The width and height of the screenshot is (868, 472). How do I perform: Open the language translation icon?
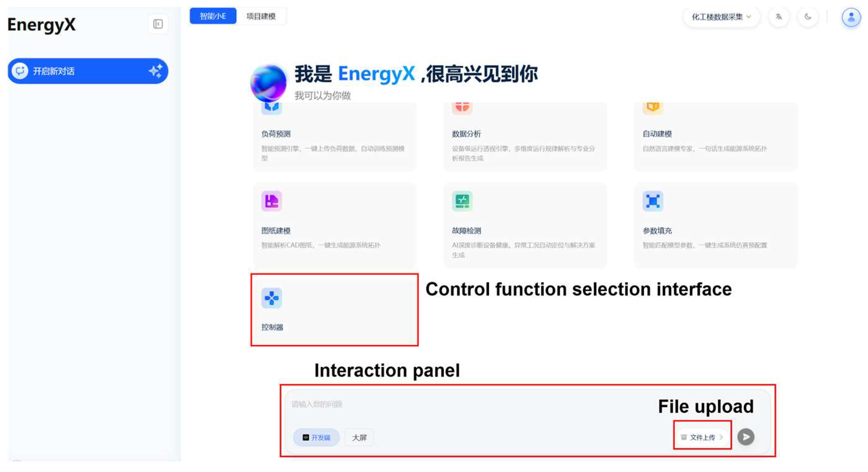click(779, 17)
